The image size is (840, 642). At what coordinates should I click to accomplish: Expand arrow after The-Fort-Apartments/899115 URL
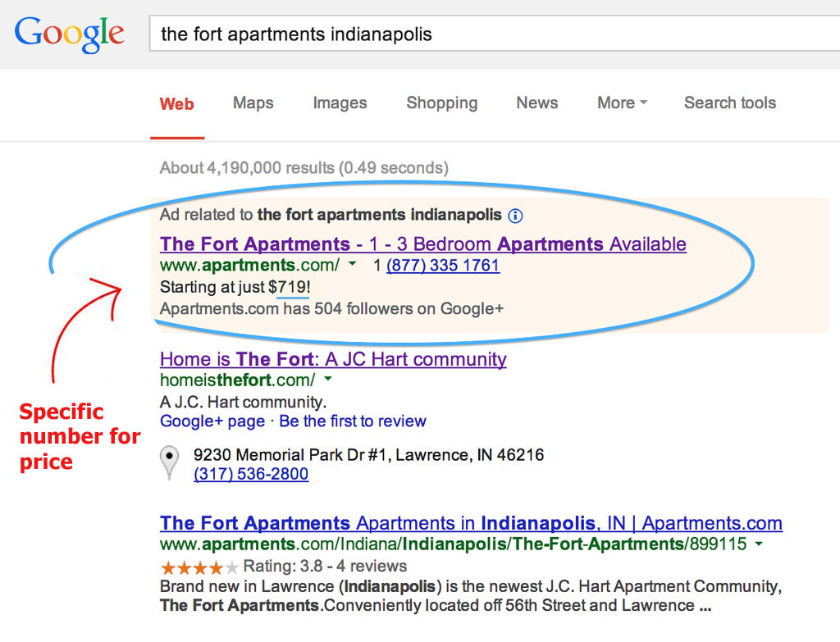click(759, 544)
